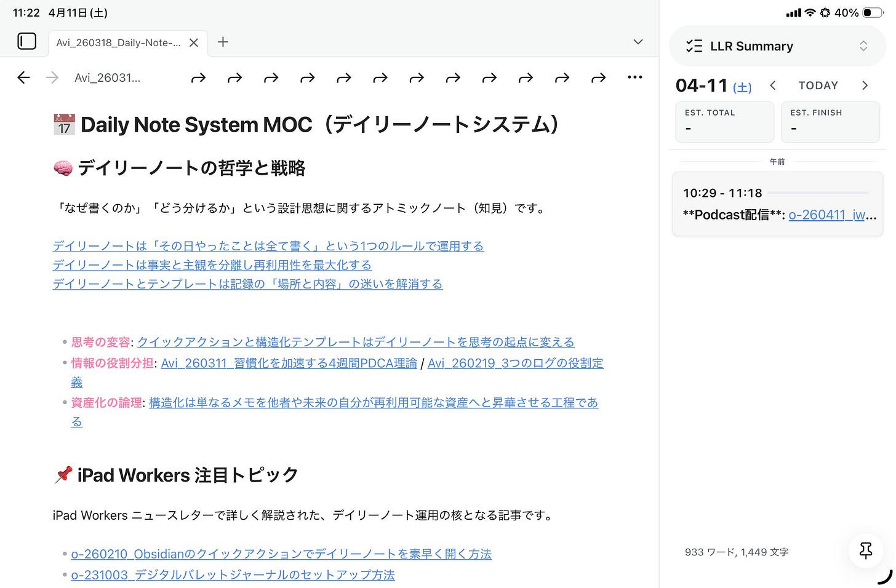The height and width of the screenshot is (588, 896).
Task: Tap the 11:22 clock in status bar
Action: (x=26, y=12)
